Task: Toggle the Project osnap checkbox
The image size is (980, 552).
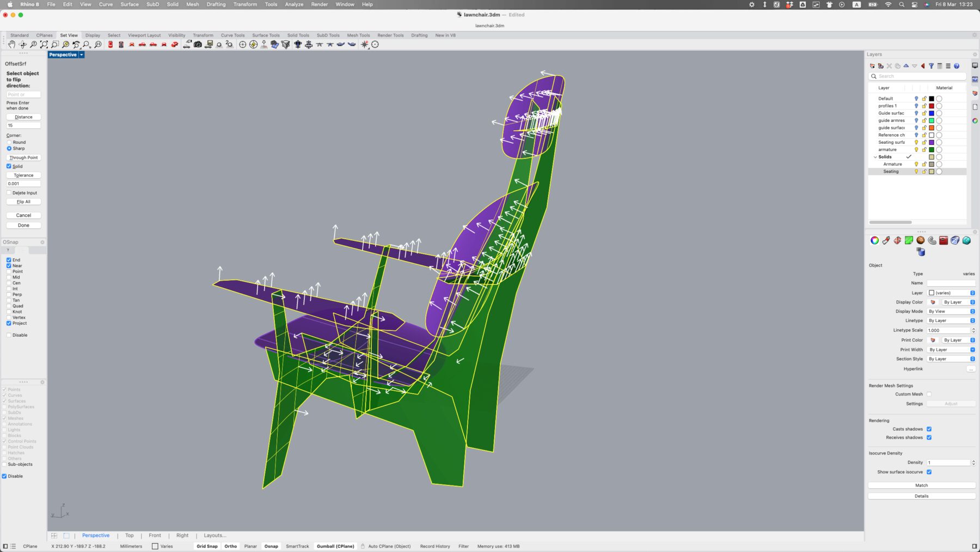Action: tap(9, 323)
